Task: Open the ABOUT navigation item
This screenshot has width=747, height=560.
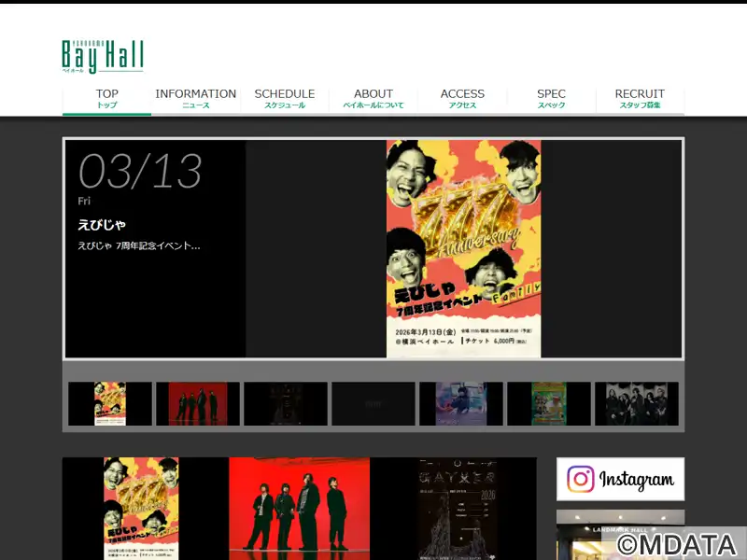Action: tap(373, 98)
